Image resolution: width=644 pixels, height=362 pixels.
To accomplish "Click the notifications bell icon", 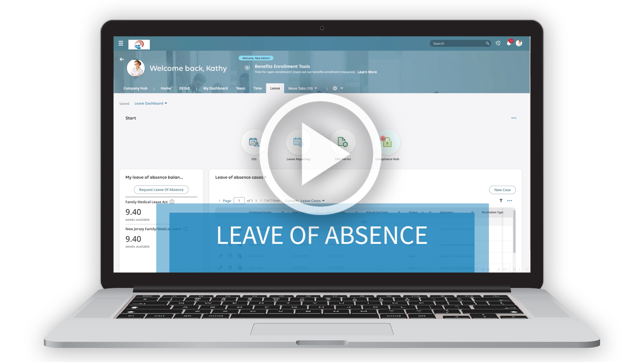I will click(509, 43).
